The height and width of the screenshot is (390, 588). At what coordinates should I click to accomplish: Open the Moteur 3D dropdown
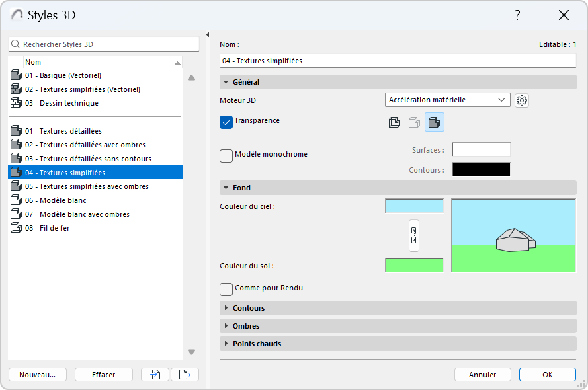tap(447, 100)
